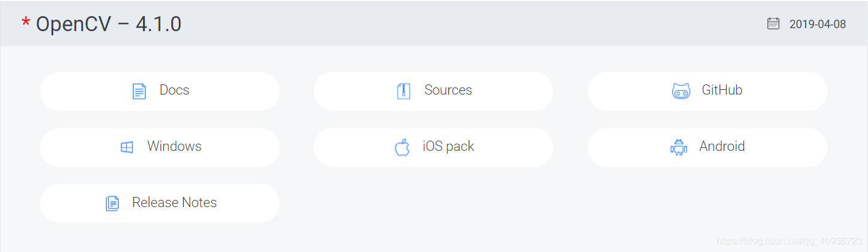
Task: Click the GitHub cat mascot icon
Action: [681, 91]
